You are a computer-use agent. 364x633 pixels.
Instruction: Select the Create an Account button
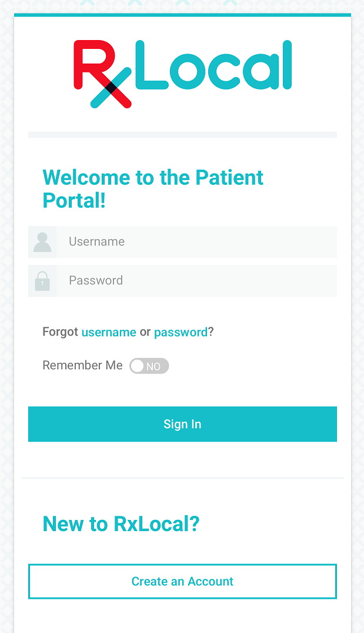183,581
